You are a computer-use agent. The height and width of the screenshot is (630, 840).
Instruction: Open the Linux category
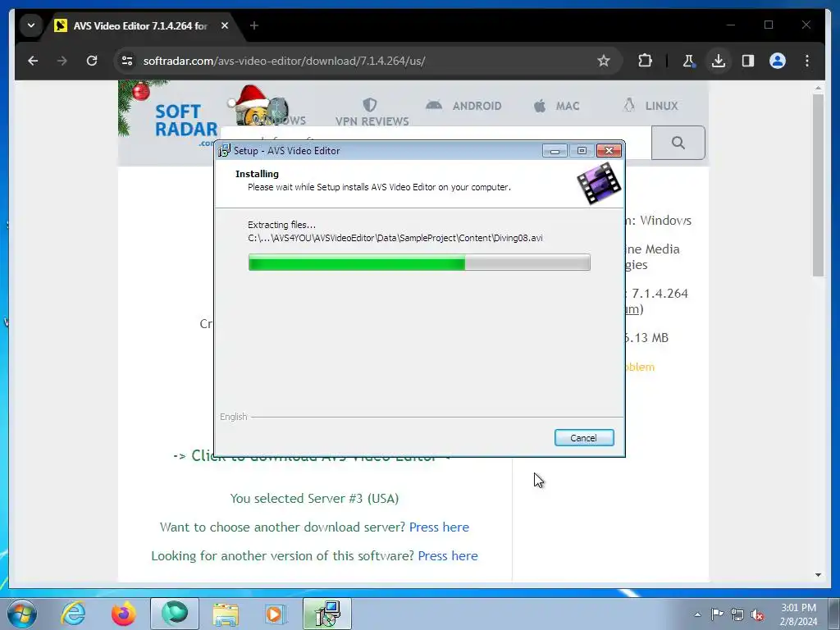[x=651, y=106]
